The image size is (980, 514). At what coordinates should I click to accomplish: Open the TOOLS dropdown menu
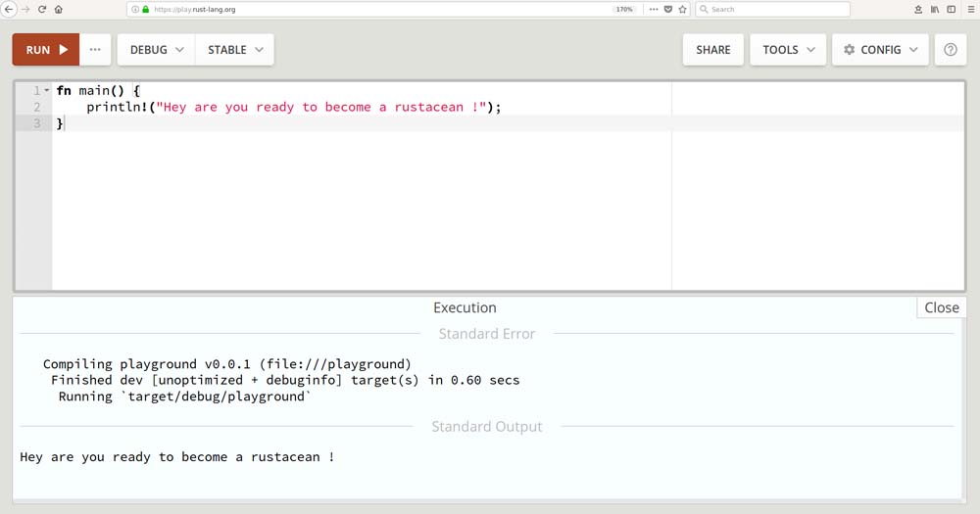pyautogui.click(x=788, y=50)
